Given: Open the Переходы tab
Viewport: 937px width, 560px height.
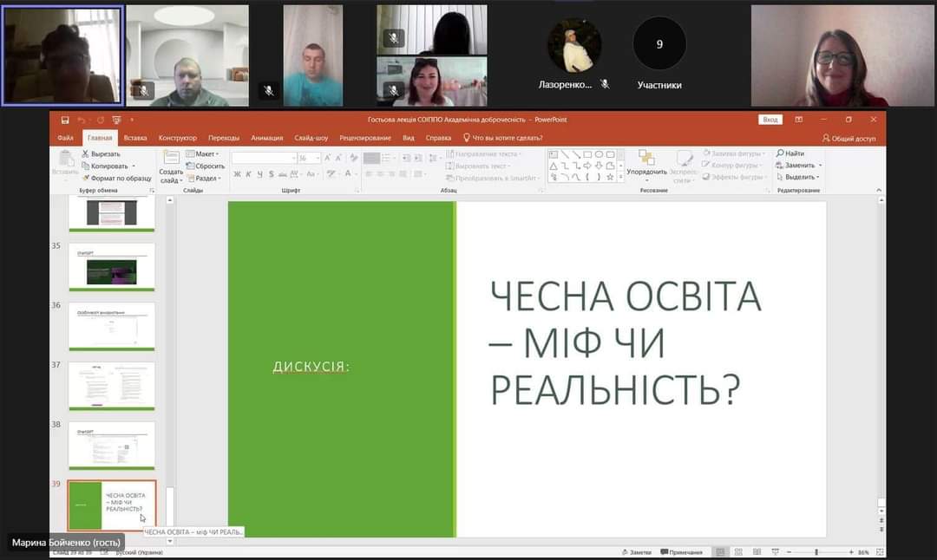Looking at the screenshot, I should tap(224, 138).
